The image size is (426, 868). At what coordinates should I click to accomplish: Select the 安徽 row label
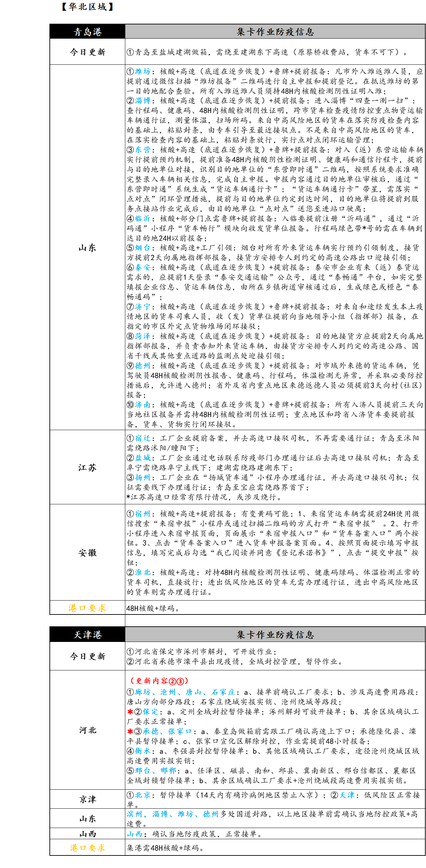click(87, 552)
